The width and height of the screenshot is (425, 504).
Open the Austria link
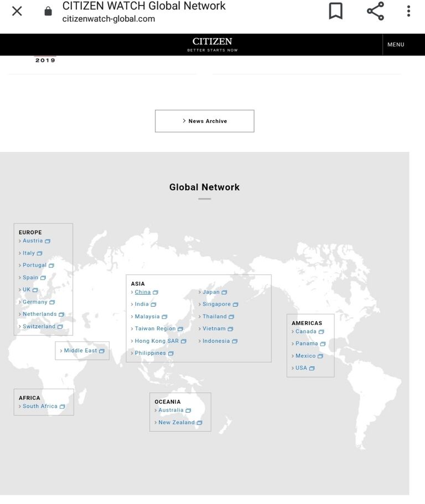pos(33,241)
